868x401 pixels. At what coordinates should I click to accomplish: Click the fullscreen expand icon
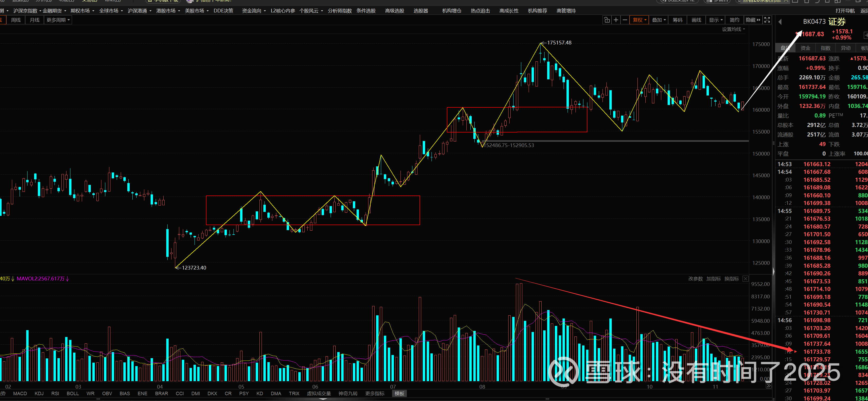pos(767,20)
